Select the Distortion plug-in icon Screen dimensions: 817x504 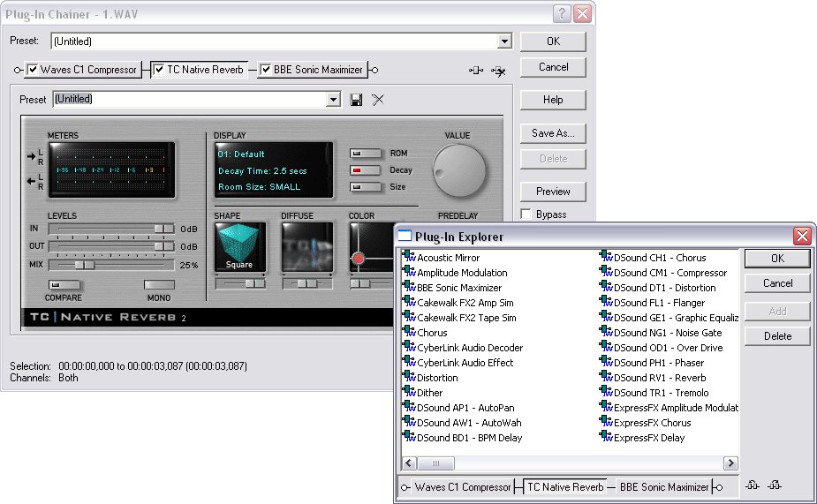pyautogui.click(x=409, y=376)
